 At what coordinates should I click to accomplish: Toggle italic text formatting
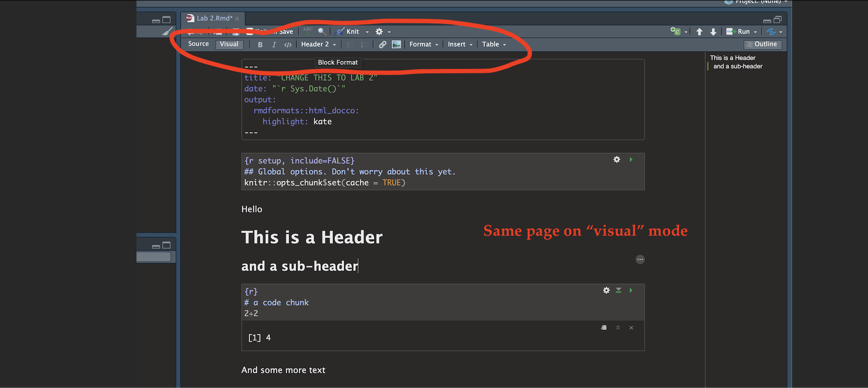[x=274, y=45]
